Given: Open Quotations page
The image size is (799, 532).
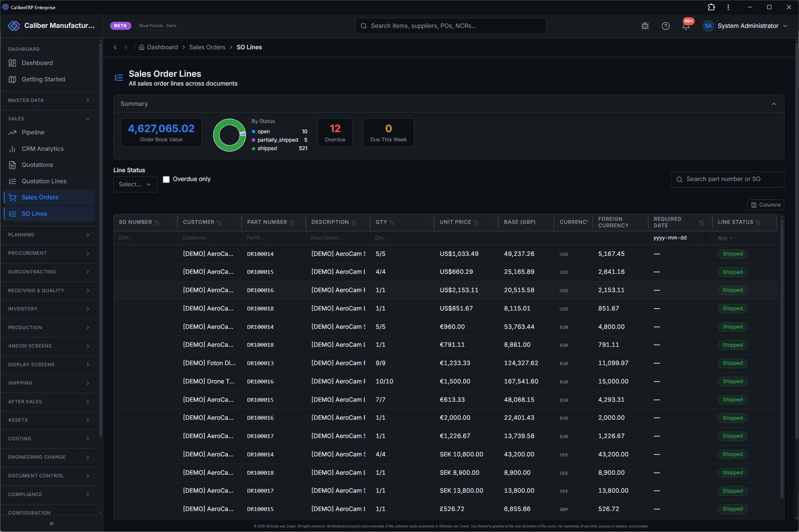Looking at the screenshot, I should [50, 165].
